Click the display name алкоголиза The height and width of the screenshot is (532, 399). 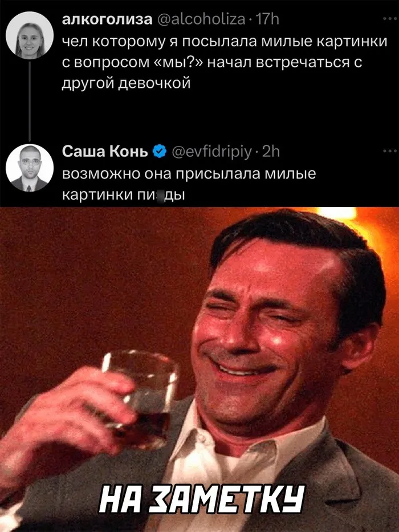107,20
